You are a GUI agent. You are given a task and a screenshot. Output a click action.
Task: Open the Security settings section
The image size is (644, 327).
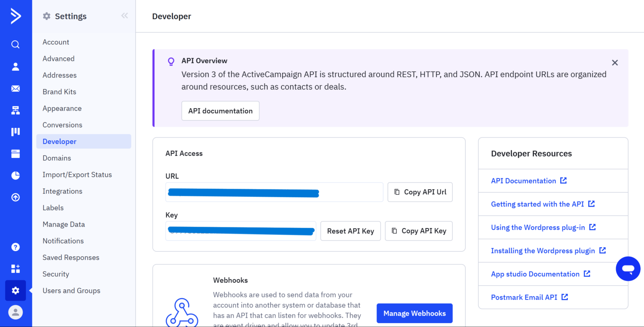55,274
